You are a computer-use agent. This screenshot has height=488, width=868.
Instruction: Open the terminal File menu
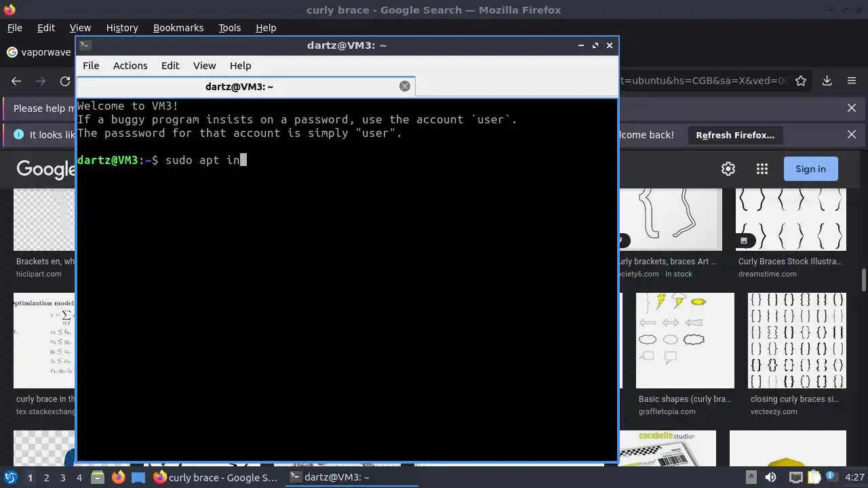[x=91, y=66]
